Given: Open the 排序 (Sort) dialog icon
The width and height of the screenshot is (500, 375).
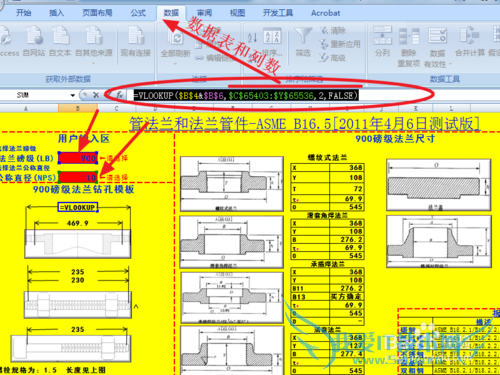Looking at the screenshot, I should [x=272, y=36].
